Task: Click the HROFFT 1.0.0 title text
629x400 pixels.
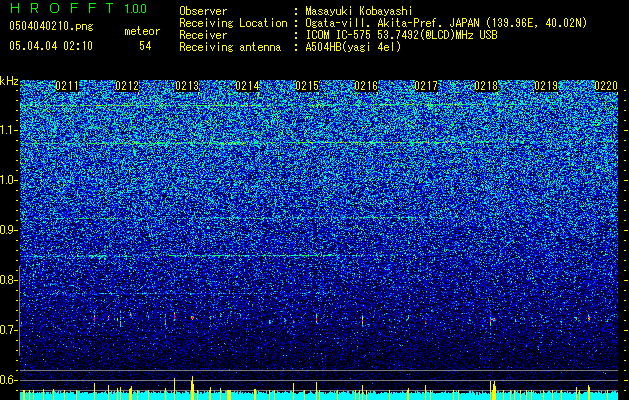Action: [x=78, y=8]
